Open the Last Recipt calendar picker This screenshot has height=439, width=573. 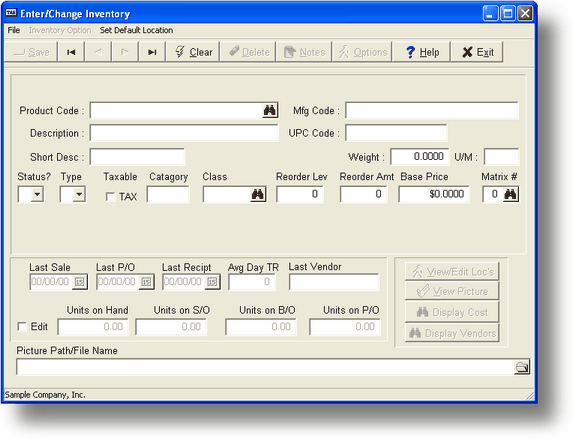pos(212,282)
